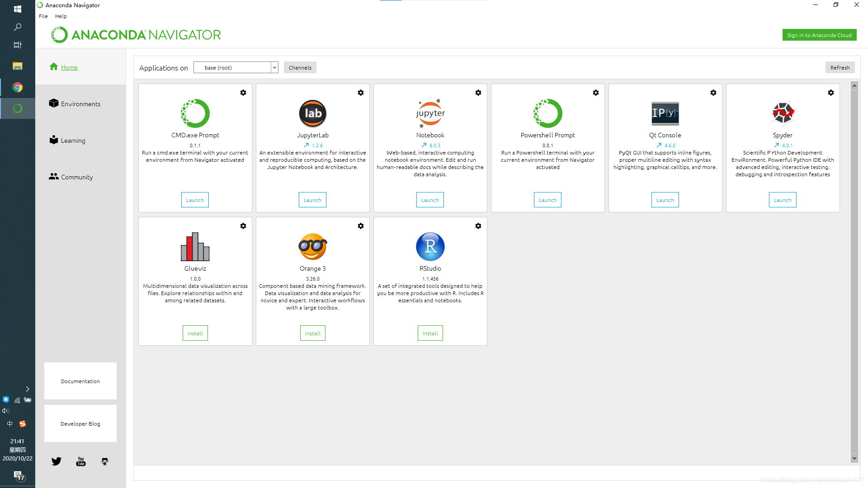Click the applications list scrollbar down arrow
Image resolution: width=868 pixels, height=488 pixels.
click(854, 458)
